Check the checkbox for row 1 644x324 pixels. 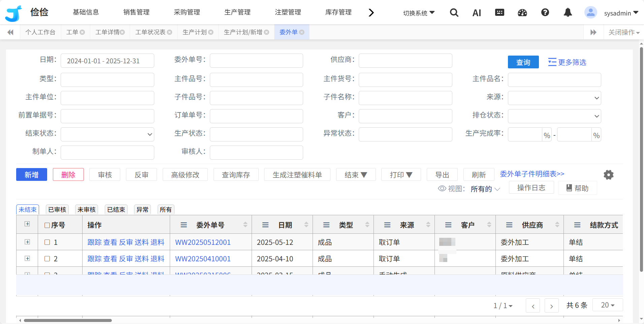(47, 242)
